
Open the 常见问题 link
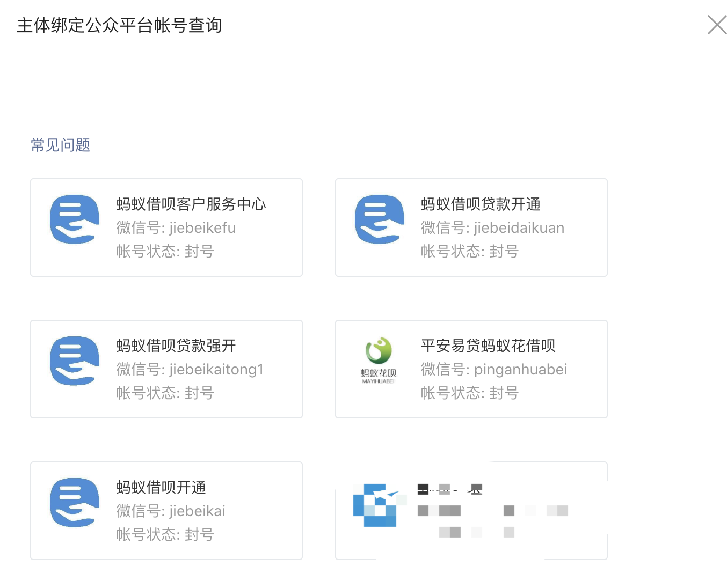pyautogui.click(x=60, y=145)
